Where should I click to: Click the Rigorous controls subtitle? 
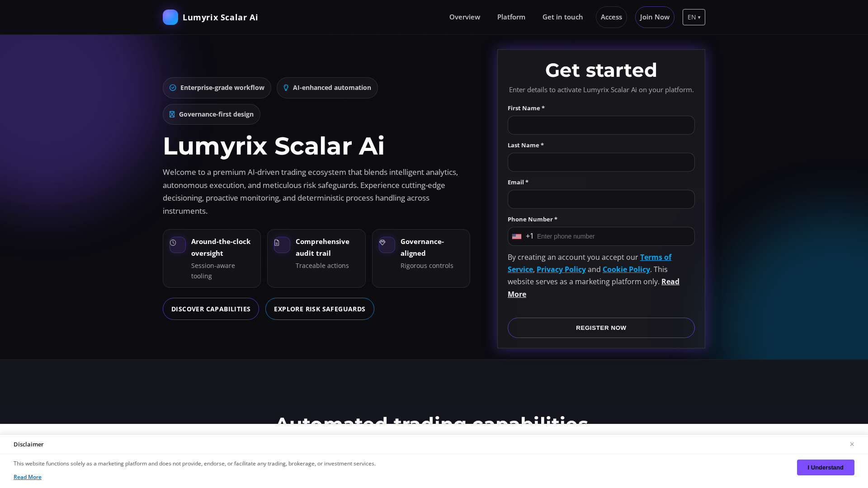coord(427,266)
